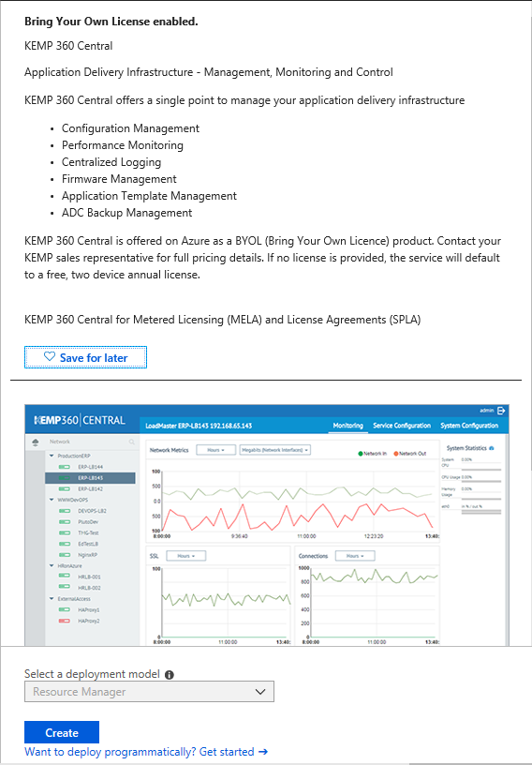Click the blue Create button
532x765 pixels.
(62, 732)
